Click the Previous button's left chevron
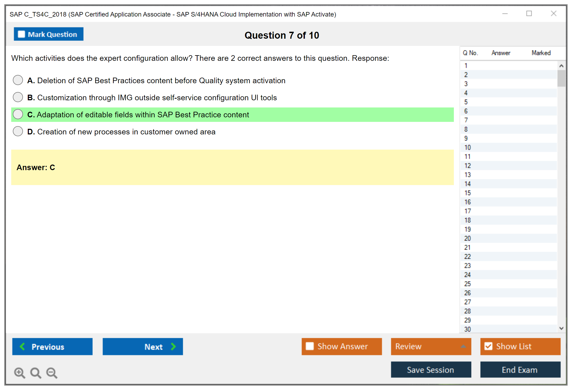This screenshot has width=574, height=392. click(x=22, y=346)
